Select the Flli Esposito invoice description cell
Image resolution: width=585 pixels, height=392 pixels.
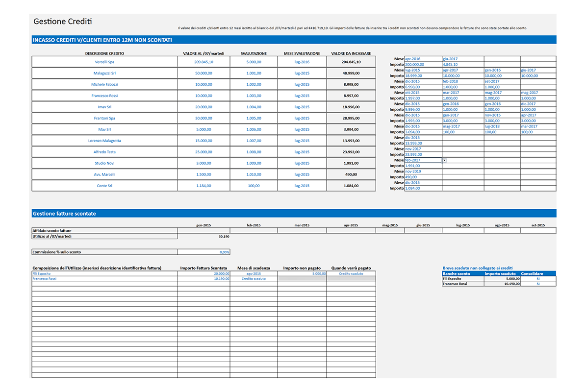click(104, 274)
